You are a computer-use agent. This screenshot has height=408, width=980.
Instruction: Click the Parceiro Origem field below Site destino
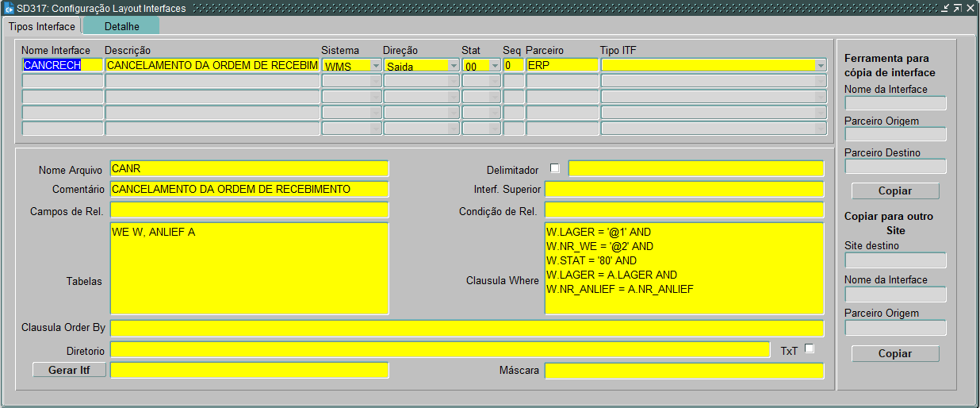point(896,328)
